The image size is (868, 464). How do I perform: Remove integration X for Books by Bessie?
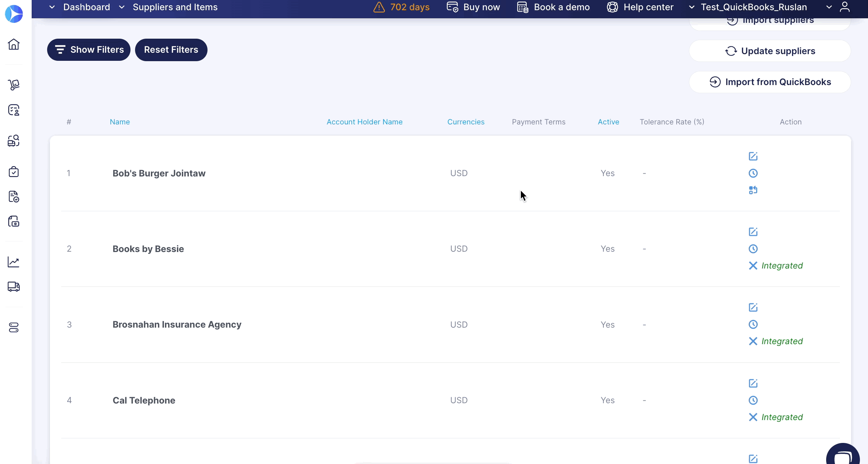[753, 266]
